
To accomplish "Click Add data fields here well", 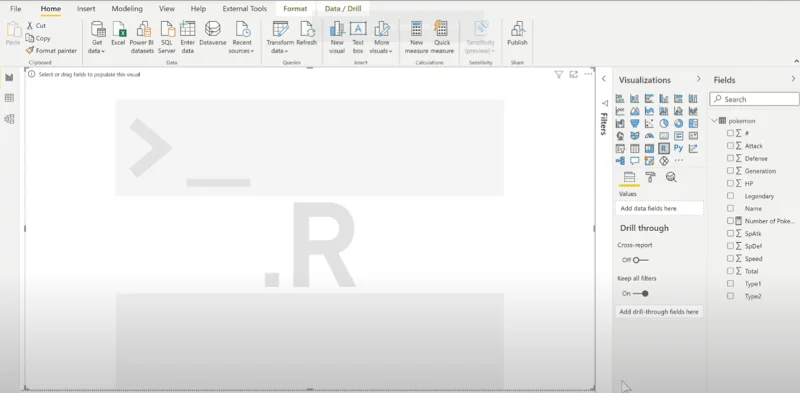I will pos(659,208).
